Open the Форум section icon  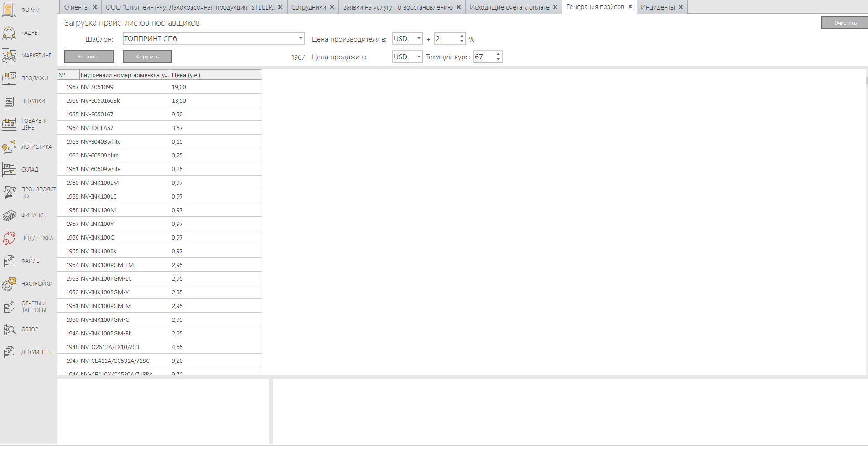pos(10,10)
